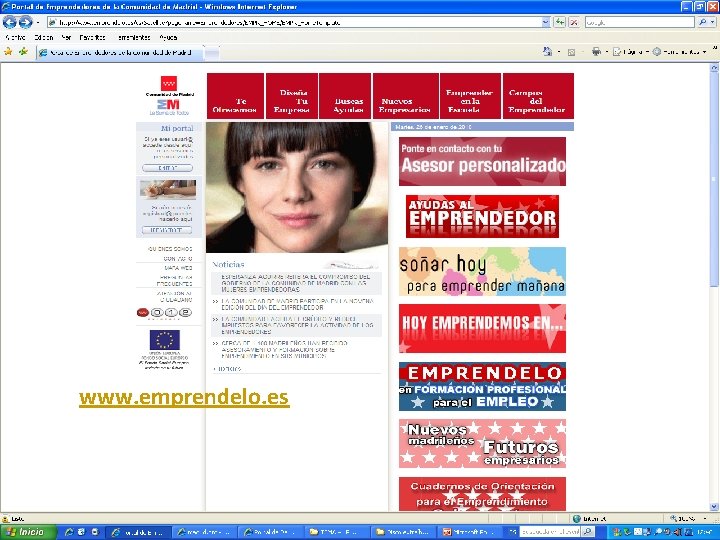Click Internet zone globe in status bar
The image size is (720, 540).
point(577,519)
